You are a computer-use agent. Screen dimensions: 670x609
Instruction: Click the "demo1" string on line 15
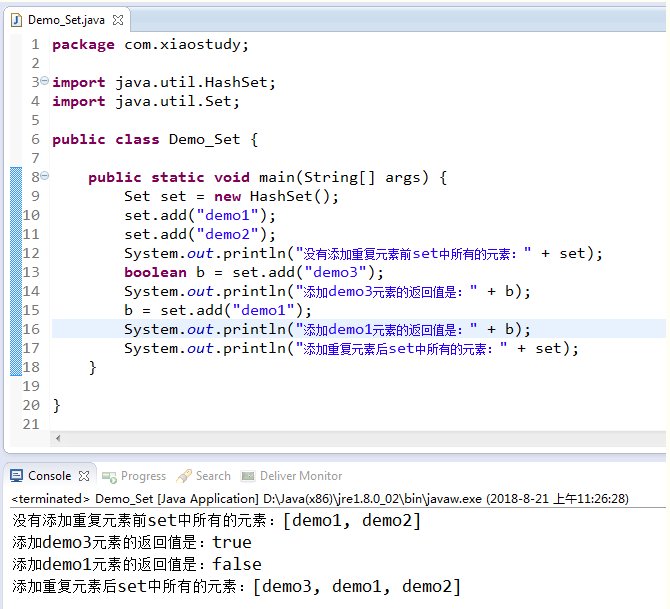(263, 310)
